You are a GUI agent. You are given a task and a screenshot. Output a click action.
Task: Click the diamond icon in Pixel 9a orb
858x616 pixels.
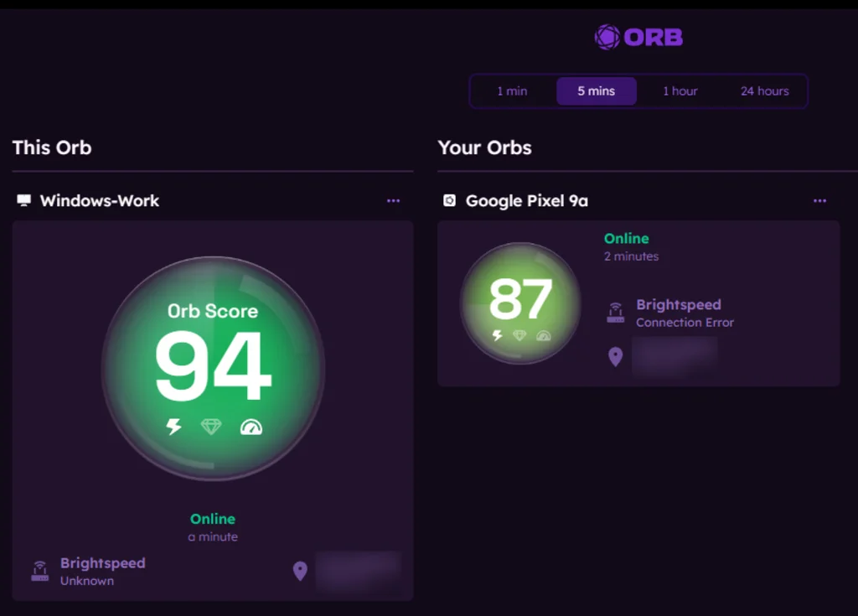click(519, 335)
